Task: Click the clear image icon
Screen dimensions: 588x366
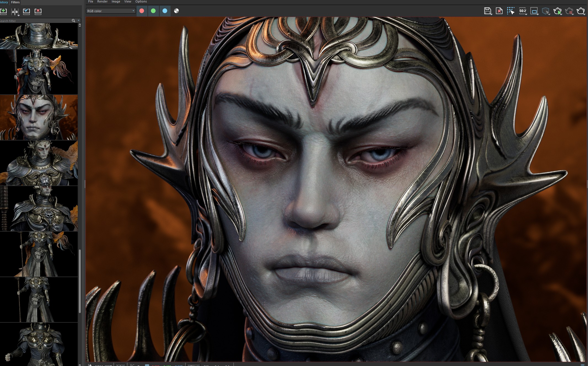Action: point(499,11)
